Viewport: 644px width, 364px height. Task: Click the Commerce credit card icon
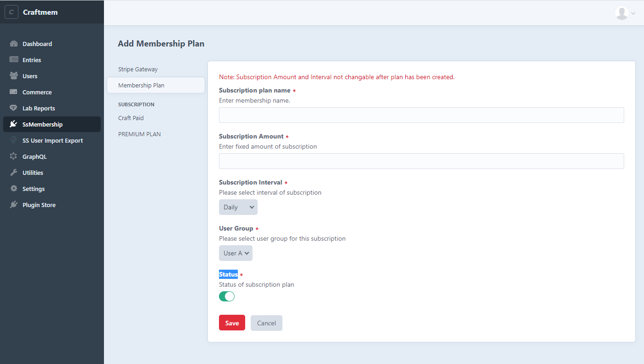click(14, 92)
